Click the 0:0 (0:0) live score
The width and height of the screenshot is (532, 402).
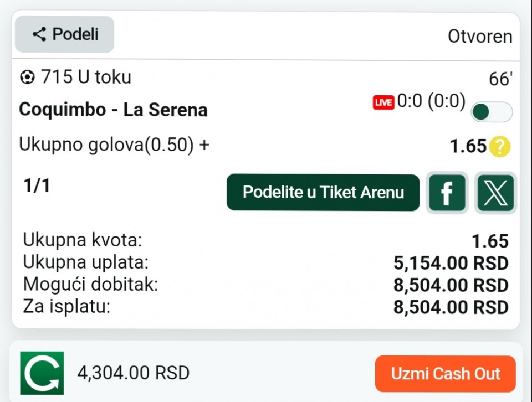coord(431,102)
